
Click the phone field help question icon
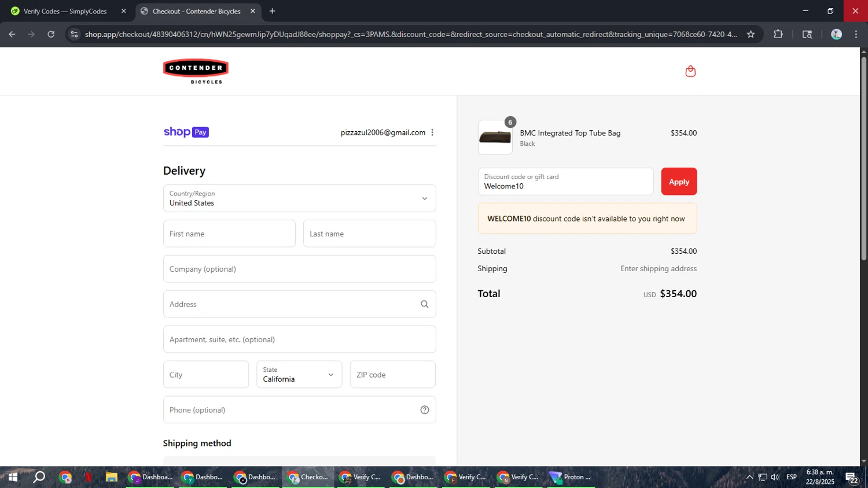pyautogui.click(x=425, y=410)
